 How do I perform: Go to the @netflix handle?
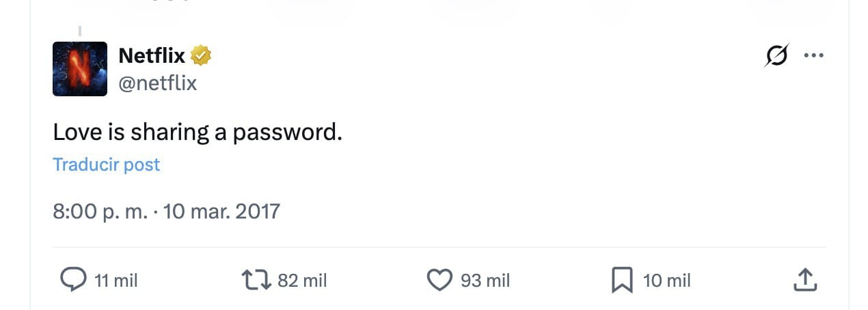pyautogui.click(x=157, y=83)
